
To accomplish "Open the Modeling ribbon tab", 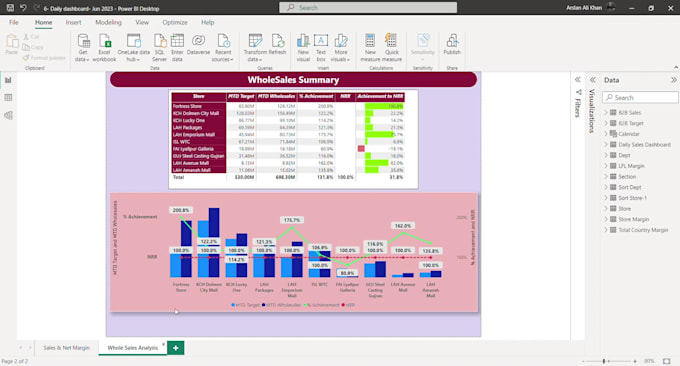I will (x=108, y=22).
